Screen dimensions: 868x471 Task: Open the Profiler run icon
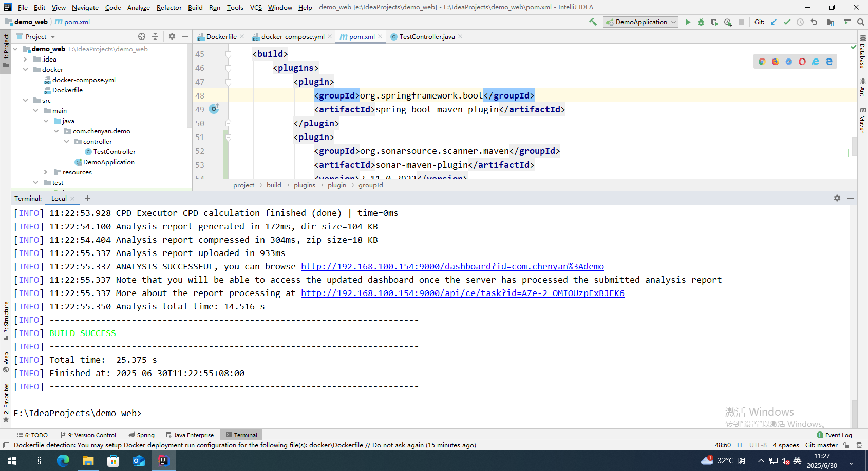728,22
